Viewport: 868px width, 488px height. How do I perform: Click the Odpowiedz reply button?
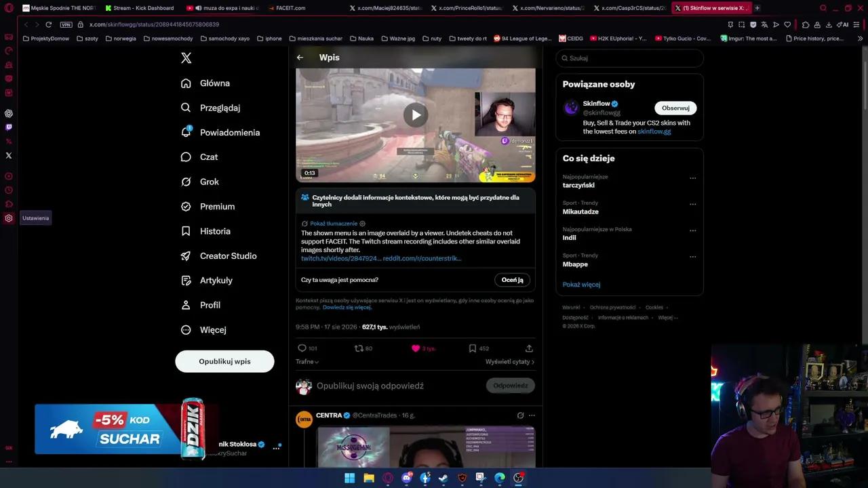point(511,386)
